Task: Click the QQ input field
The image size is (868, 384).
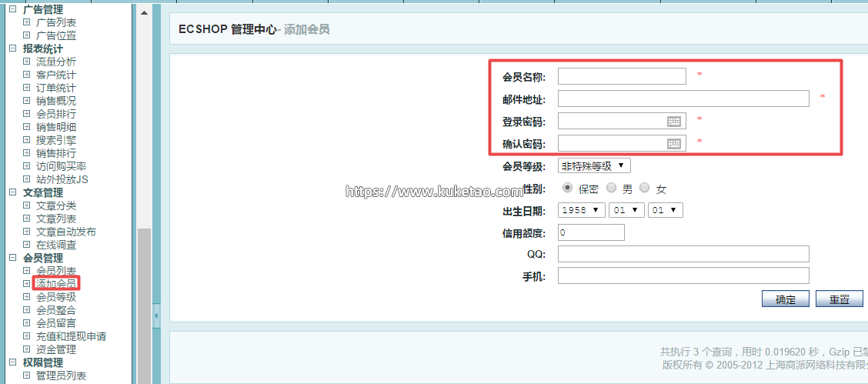Action: [x=683, y=254]
